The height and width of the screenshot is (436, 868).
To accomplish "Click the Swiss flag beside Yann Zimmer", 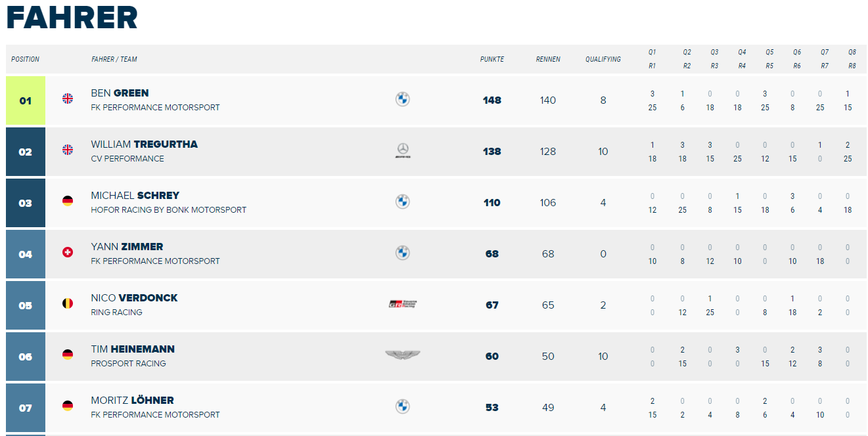I will coord(68,252).
